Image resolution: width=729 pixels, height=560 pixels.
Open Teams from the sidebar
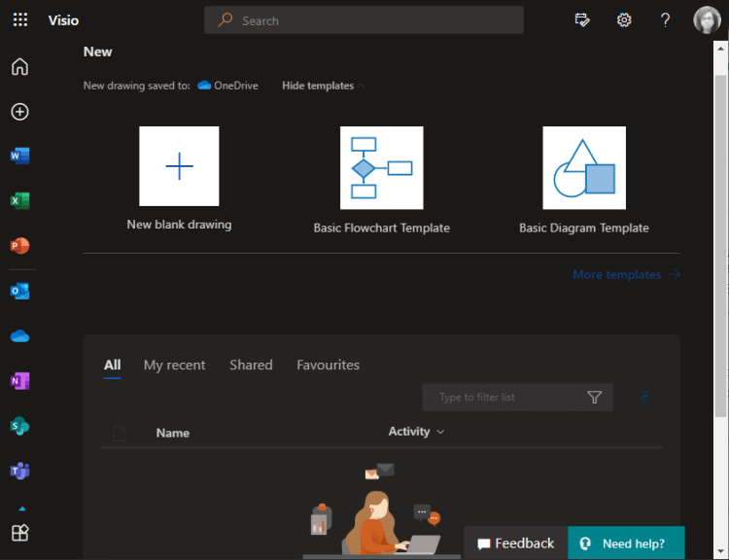20,471
